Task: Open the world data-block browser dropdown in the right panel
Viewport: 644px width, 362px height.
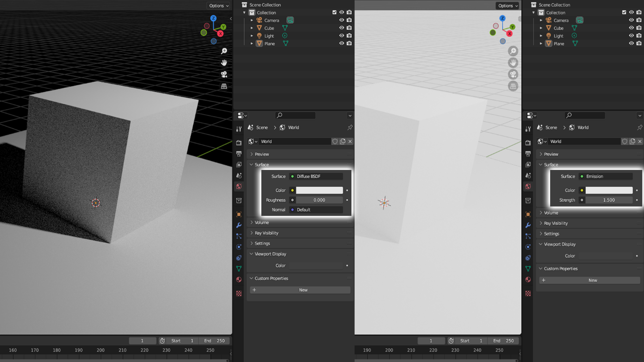Action: coord(542,141)
